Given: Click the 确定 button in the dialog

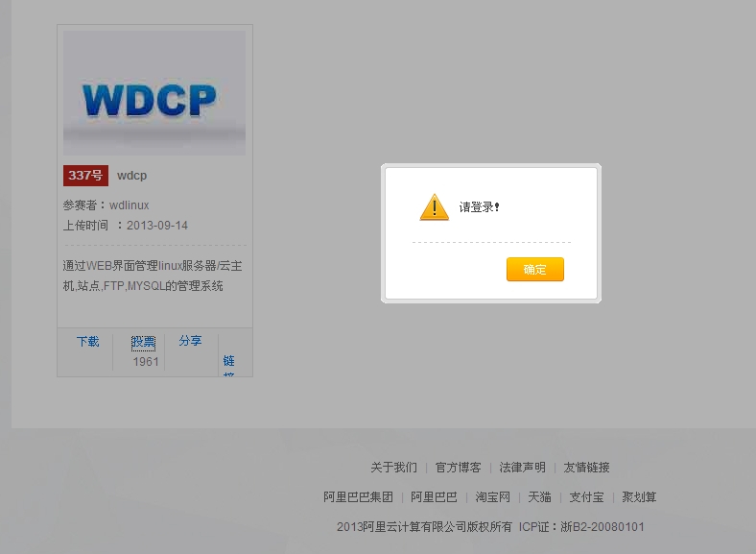Looking at the screenshot, I should click(x=534, y=270).
